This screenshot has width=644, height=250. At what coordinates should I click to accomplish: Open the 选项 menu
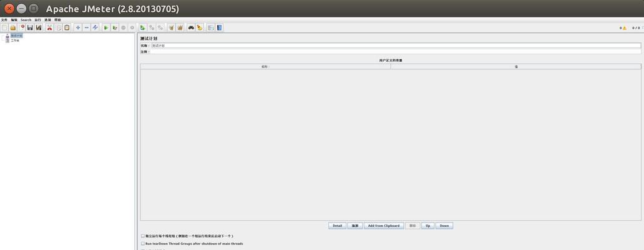coord(47,20)
